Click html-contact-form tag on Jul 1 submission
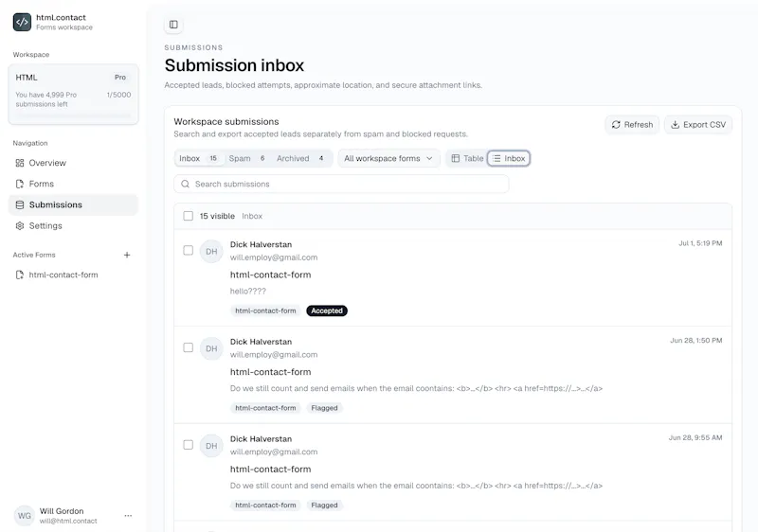 265,310
